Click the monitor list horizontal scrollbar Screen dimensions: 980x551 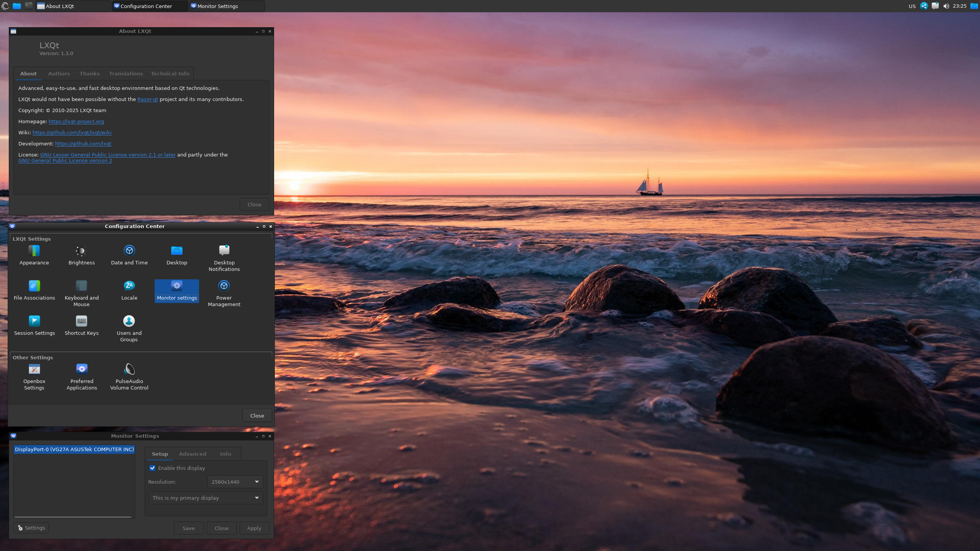tap(73, 517)
